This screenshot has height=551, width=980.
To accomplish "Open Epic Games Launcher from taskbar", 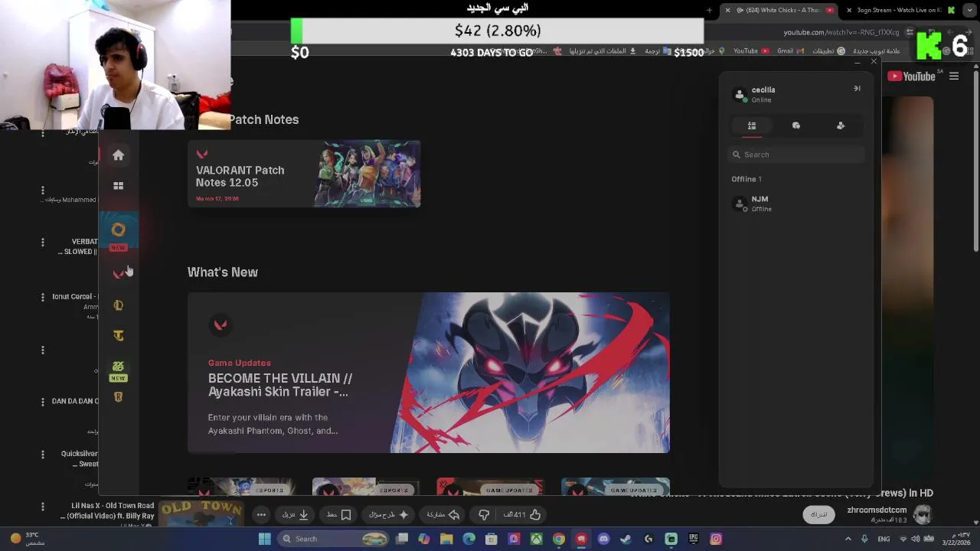I will (693, 539).
